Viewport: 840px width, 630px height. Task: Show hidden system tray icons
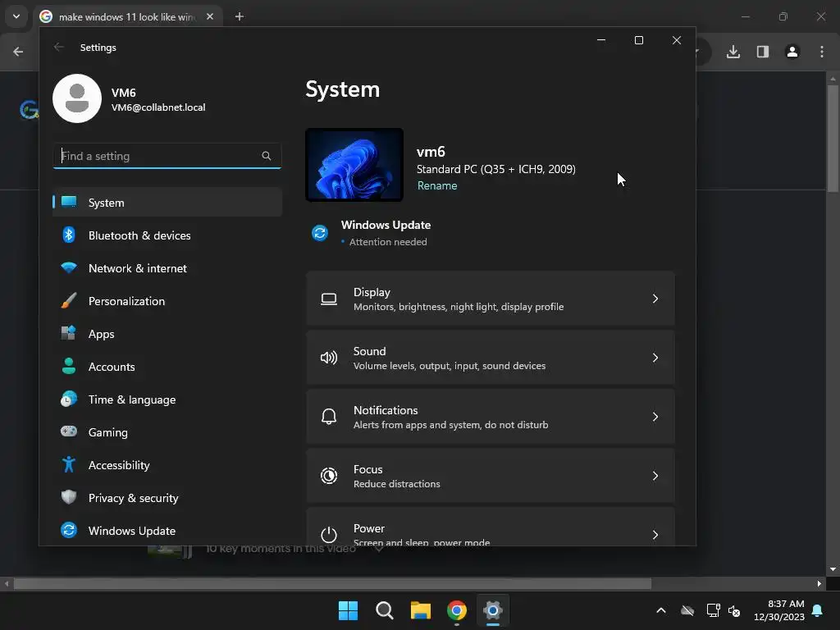[661, 610]
